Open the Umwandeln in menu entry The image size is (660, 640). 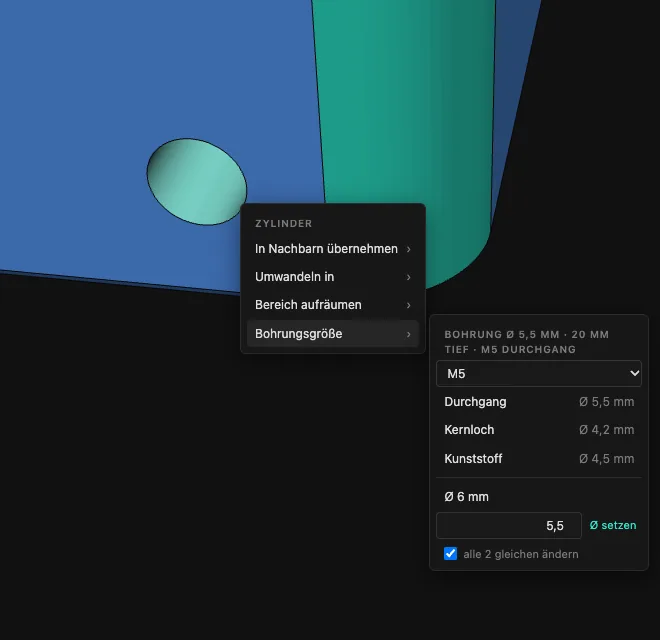[x=333, y=277]
